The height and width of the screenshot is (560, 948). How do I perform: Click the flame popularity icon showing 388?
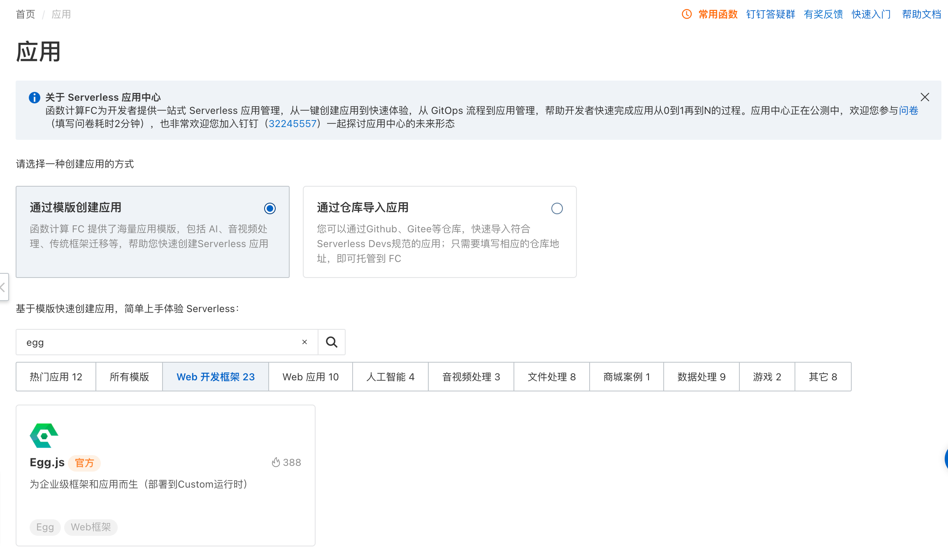276,463
